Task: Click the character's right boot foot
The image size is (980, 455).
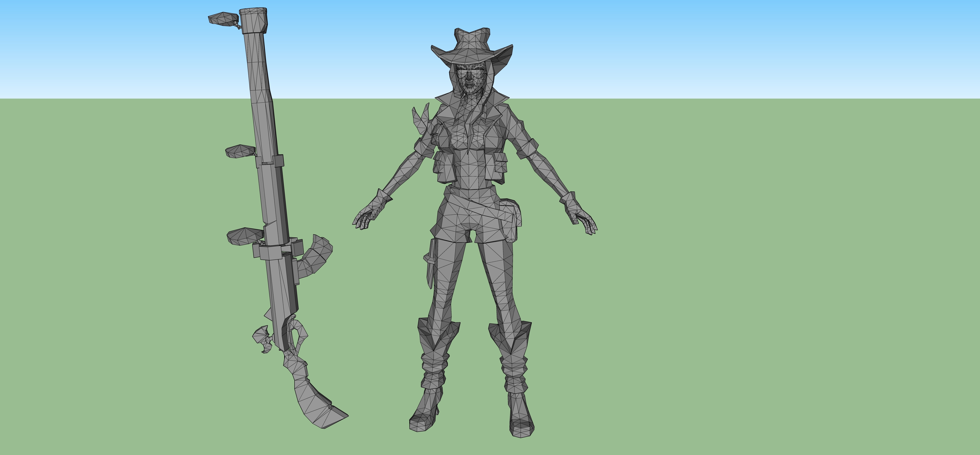Action: pyautogui.click(x=423, y=417)
